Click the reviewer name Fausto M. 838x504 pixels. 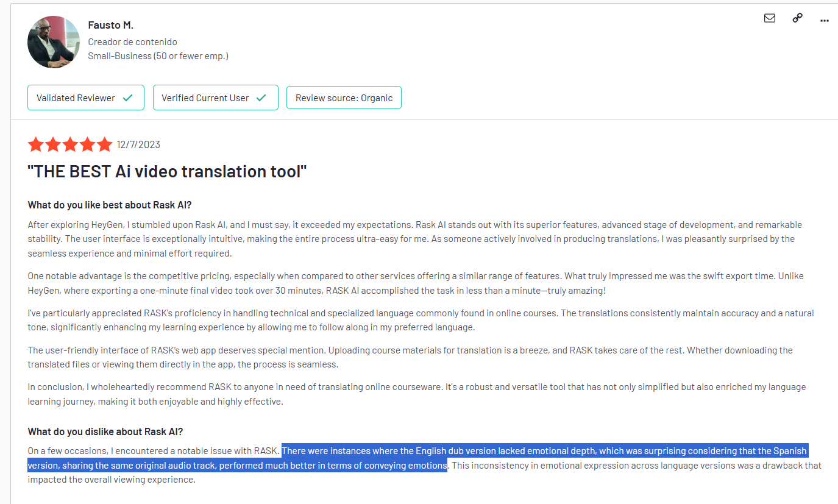[x=110, y=25]
